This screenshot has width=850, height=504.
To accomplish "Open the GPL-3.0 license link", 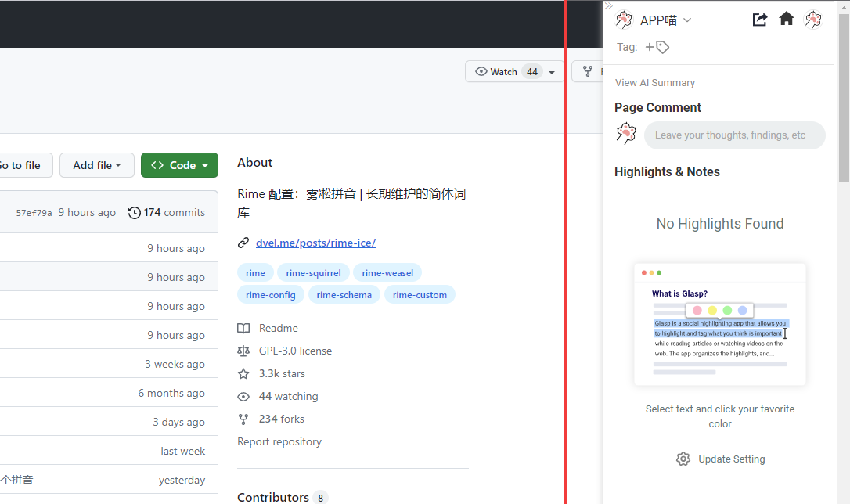I will coord(295,351).
